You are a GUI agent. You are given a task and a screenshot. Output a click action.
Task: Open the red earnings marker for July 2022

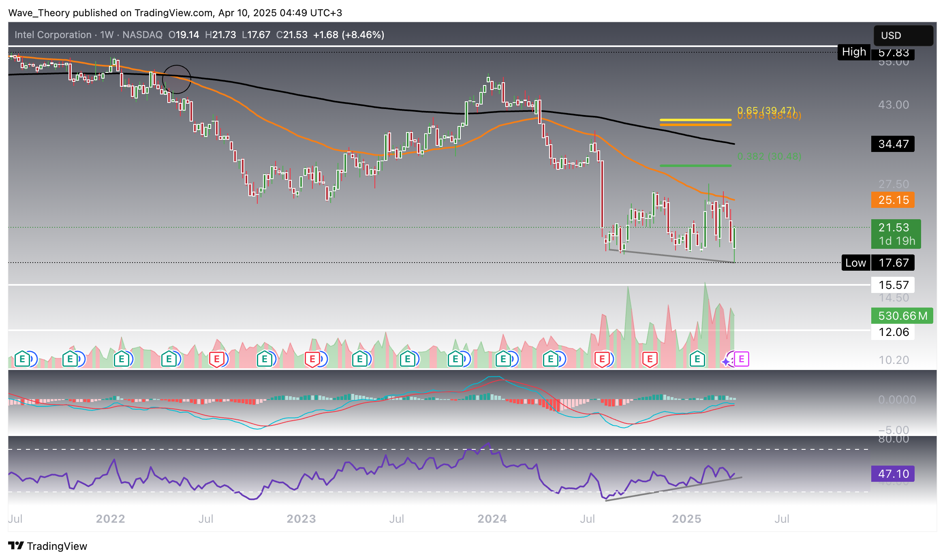[216, 359]
